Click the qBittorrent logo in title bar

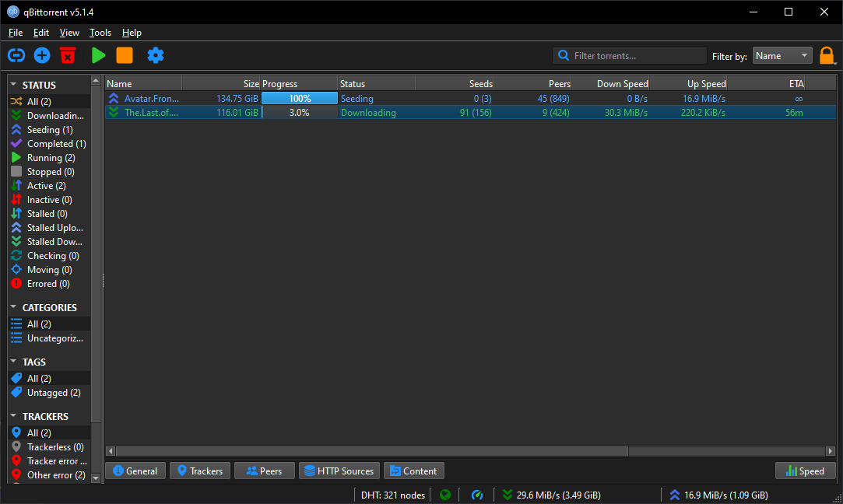click(x=13, y=12)
